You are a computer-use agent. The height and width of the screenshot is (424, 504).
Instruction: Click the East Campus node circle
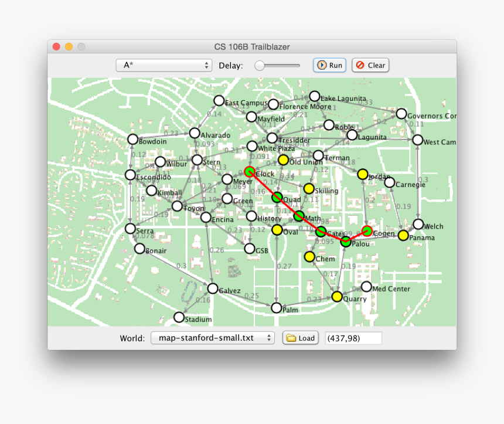[x=219, y=101]
